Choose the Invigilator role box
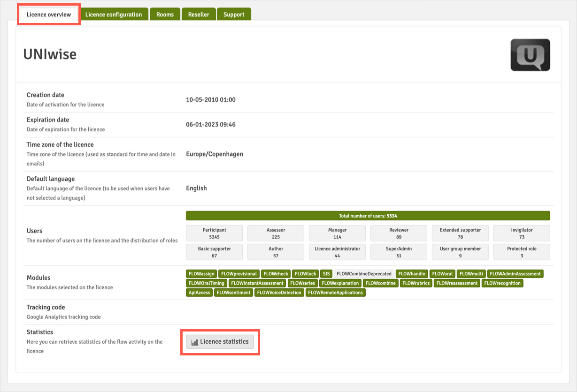 [522, 233]
